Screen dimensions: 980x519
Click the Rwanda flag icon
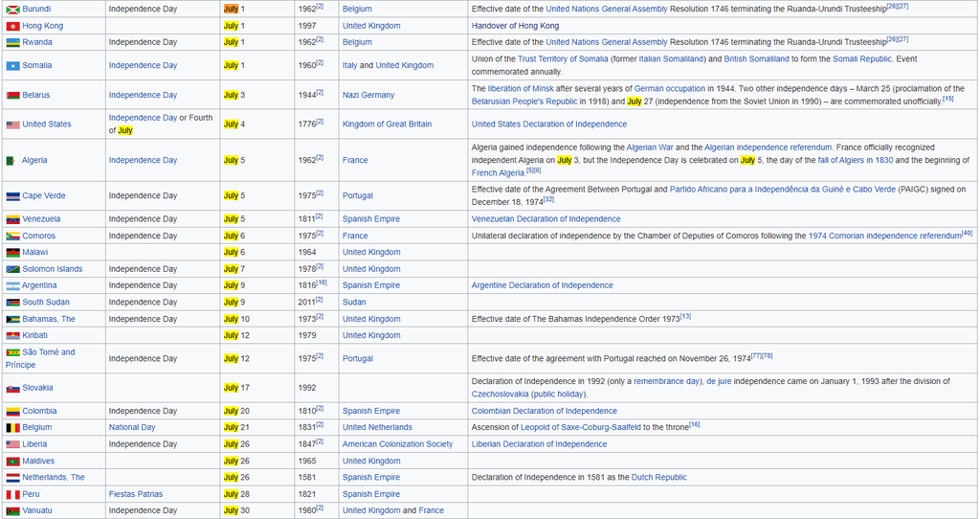pos(12,42)
